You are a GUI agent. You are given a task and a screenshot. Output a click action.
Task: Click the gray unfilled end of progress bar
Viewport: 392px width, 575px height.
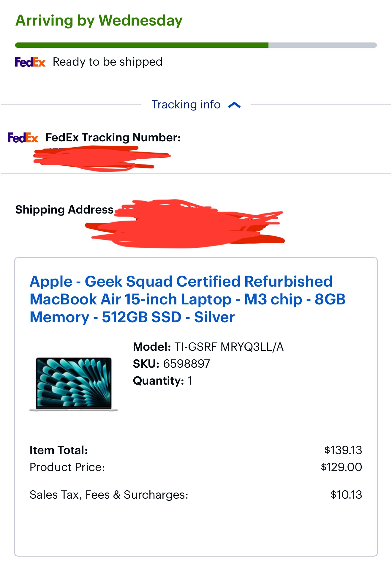click(323, 45)
